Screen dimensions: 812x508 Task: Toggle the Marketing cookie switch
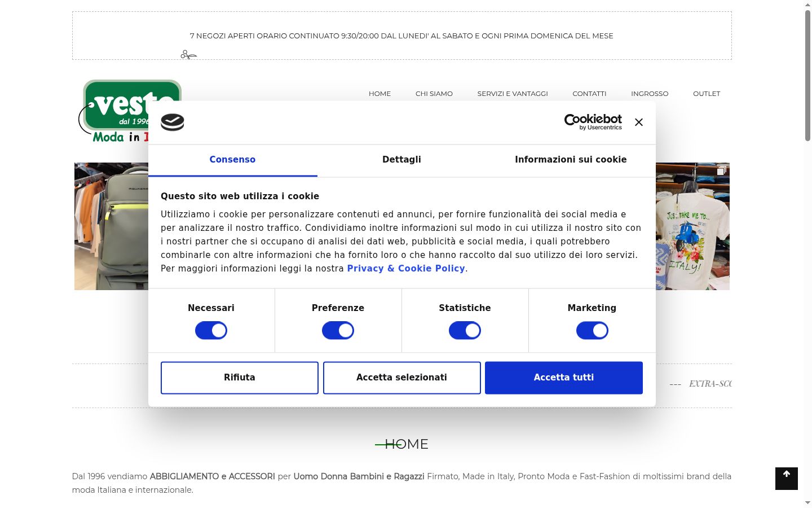point(592,331)
